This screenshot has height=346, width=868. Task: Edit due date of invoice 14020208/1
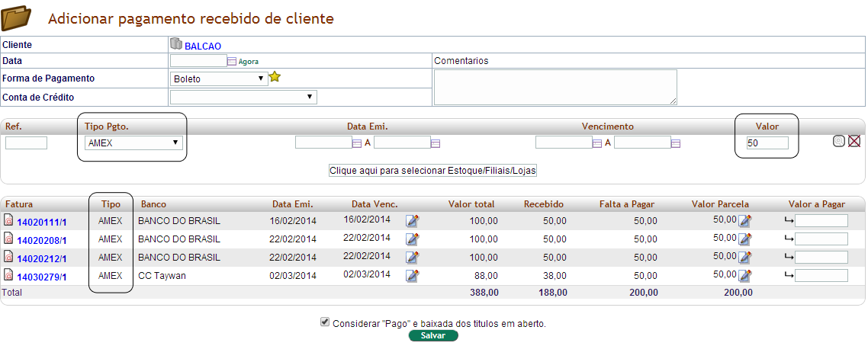click(413, 239)
